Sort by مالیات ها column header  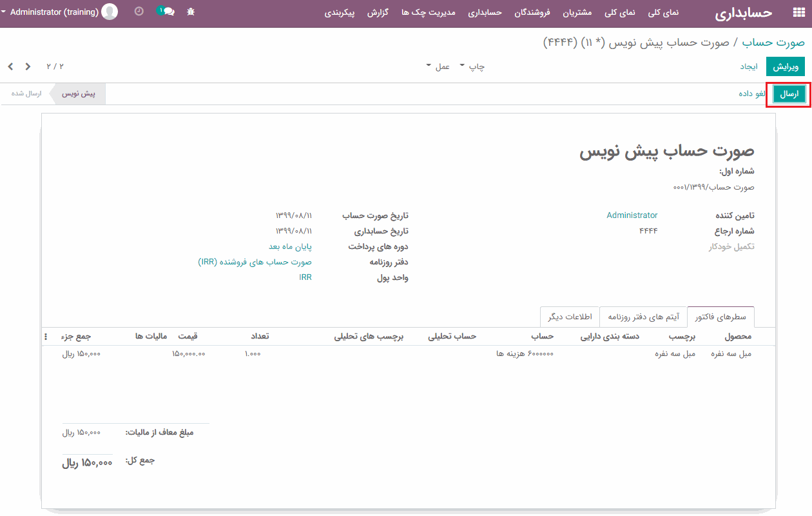pyautogui.click(x=151, y=336)
